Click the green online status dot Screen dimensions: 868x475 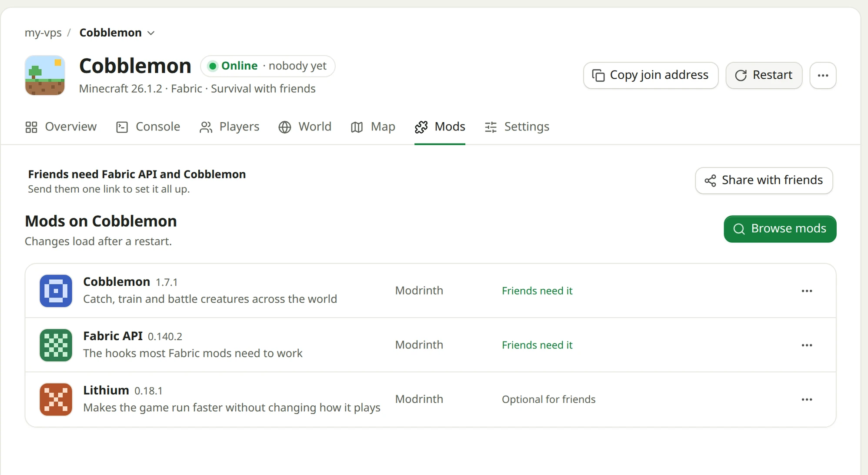[213, 66]
